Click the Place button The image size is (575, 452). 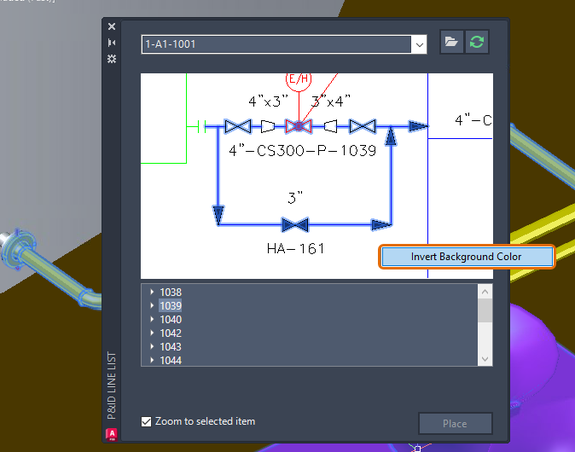point(455,424)
